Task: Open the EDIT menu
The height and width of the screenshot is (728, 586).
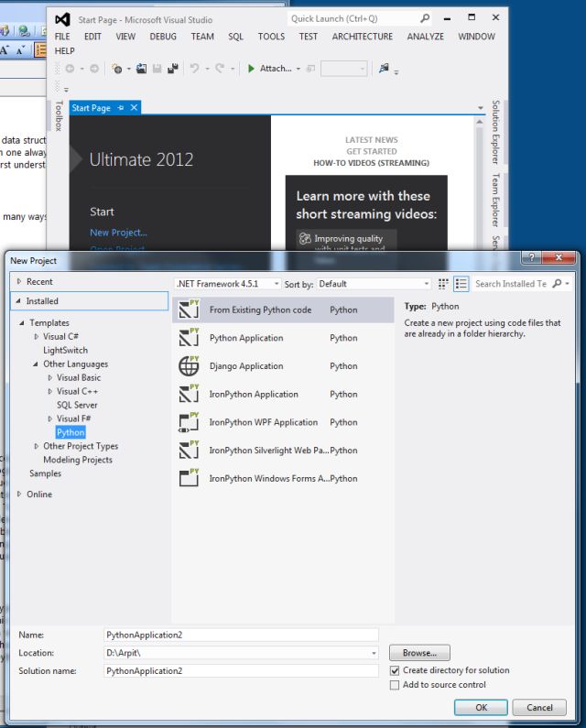Action: (92, 37)
